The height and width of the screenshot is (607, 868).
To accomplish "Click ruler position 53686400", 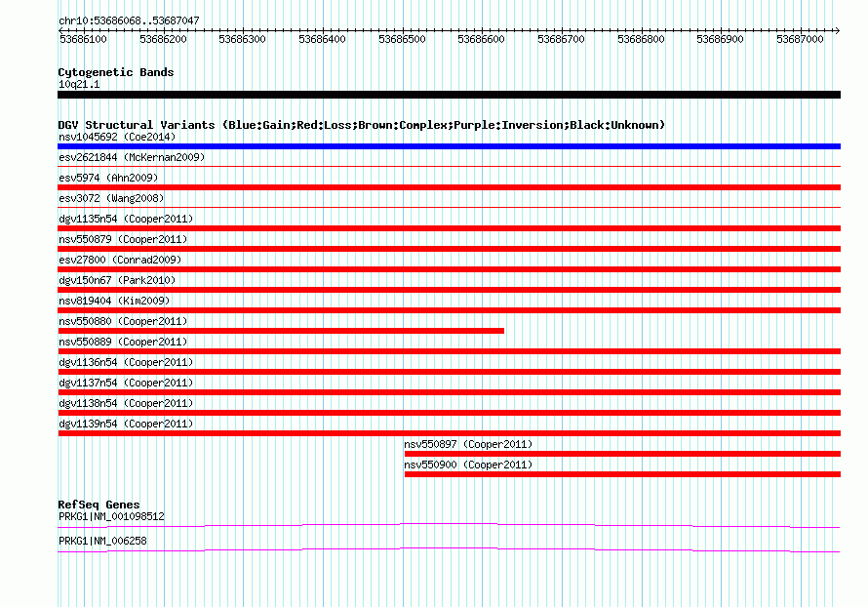I will point(322,39).
